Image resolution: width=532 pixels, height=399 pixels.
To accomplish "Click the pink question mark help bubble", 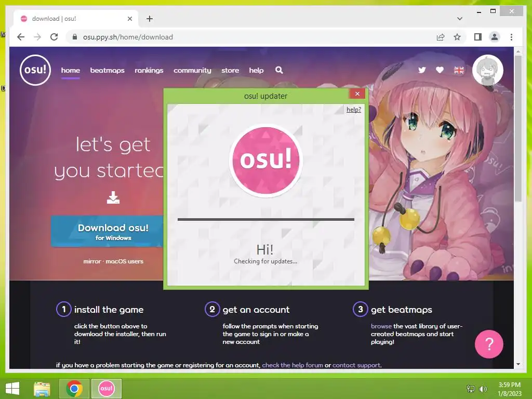I will click(489, 344).
